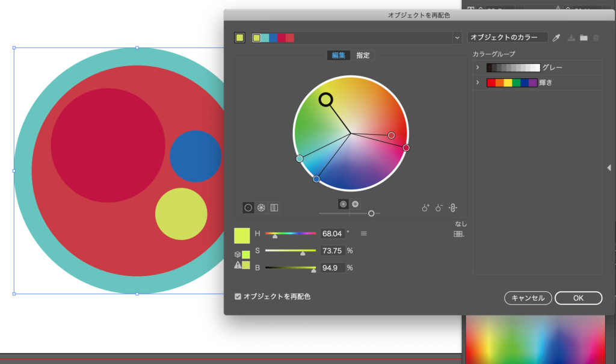
Task: Click the remove color tool icon
Action: [x=439, y=208]
